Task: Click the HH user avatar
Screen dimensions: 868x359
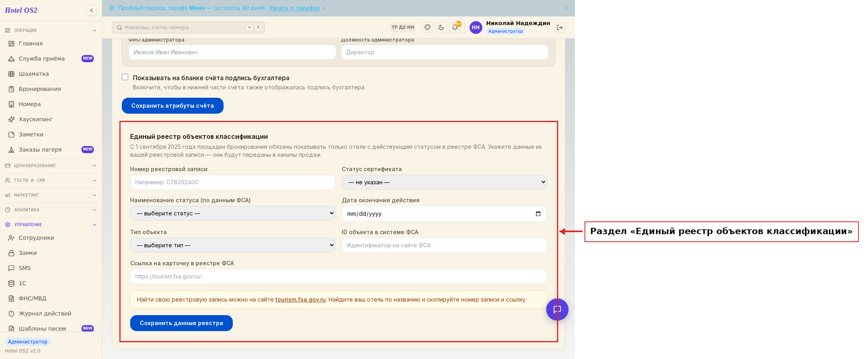Action: (x=476, y=28)
